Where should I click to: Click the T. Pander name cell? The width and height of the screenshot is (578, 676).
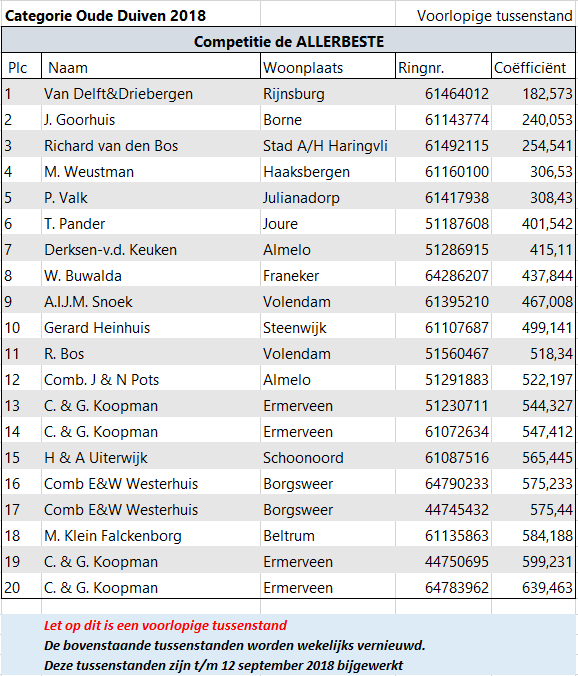coord(151,223)
